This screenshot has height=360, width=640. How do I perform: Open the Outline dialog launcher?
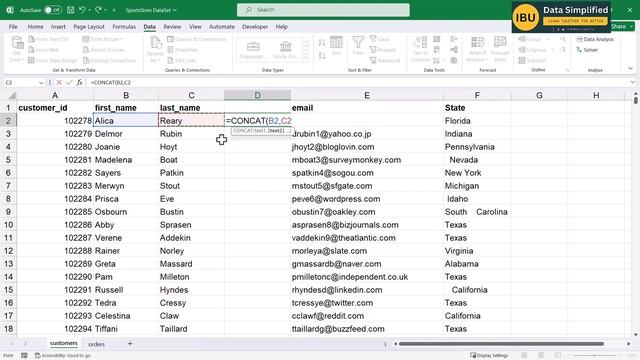(x=567, y=70)
